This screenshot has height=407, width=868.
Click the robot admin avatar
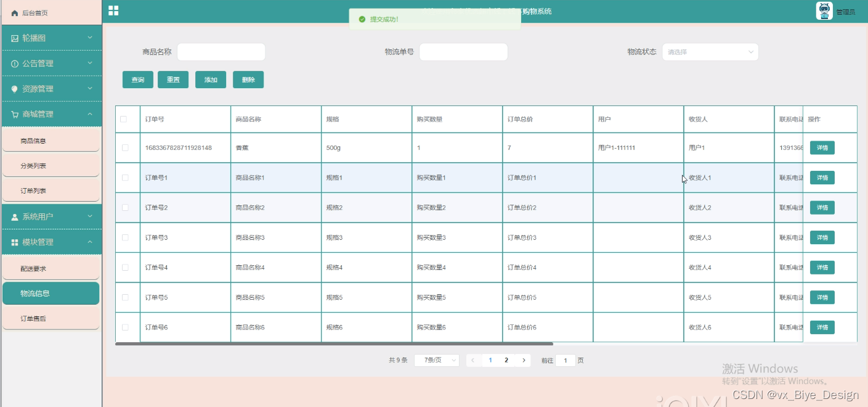[x=824, y=10]
